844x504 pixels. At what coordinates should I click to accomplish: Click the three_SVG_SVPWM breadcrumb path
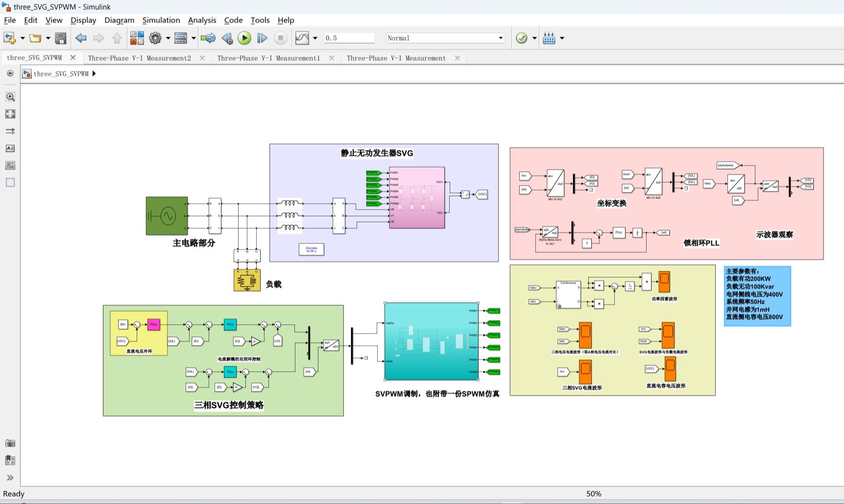click(x=61, y=73)
